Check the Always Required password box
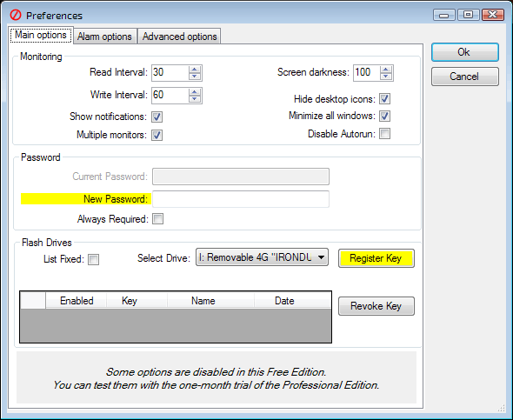Screen dimensions: 513x420 (157, 219)
